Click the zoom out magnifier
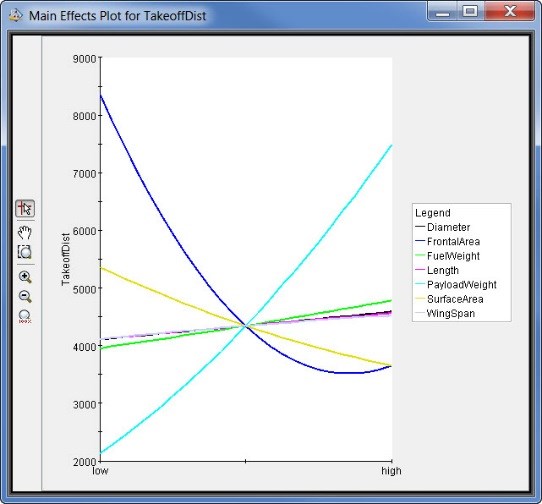The height and width of the screenshot is (504, 542). click(25, 296)
